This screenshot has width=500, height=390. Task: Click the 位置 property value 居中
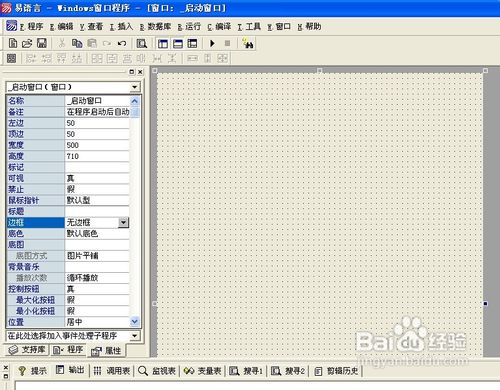coord(97,322)
